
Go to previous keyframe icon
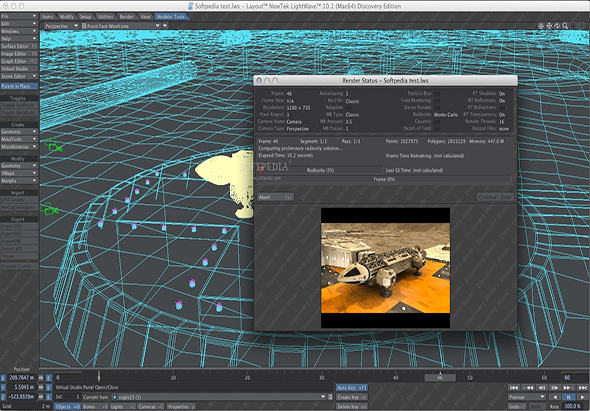pyautogui.click(x=528, y=388)
